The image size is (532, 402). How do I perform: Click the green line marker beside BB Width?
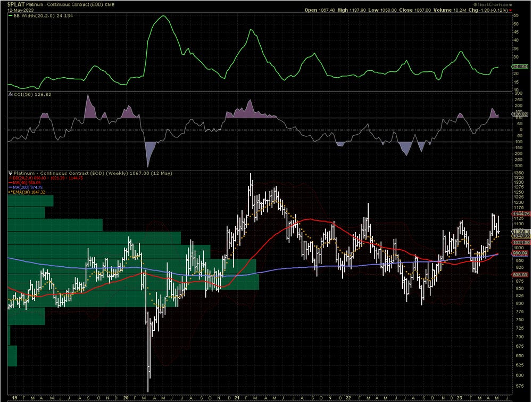[x=10, y=15]
